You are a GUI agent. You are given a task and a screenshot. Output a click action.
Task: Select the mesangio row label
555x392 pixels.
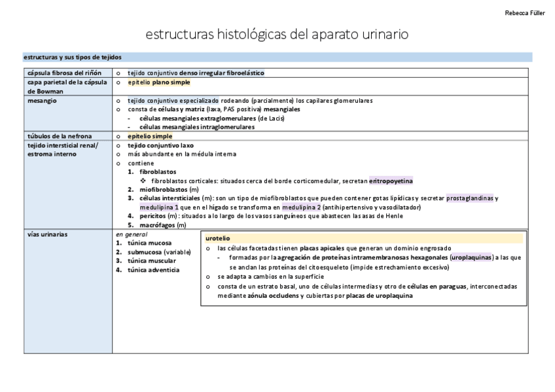coord(41,99)
